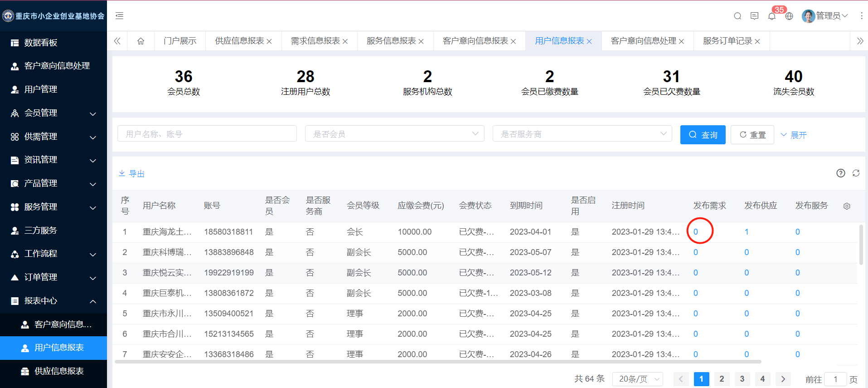Expand more filters with 展开
This screenshot has width=868, height=388.
click(794, 135)
